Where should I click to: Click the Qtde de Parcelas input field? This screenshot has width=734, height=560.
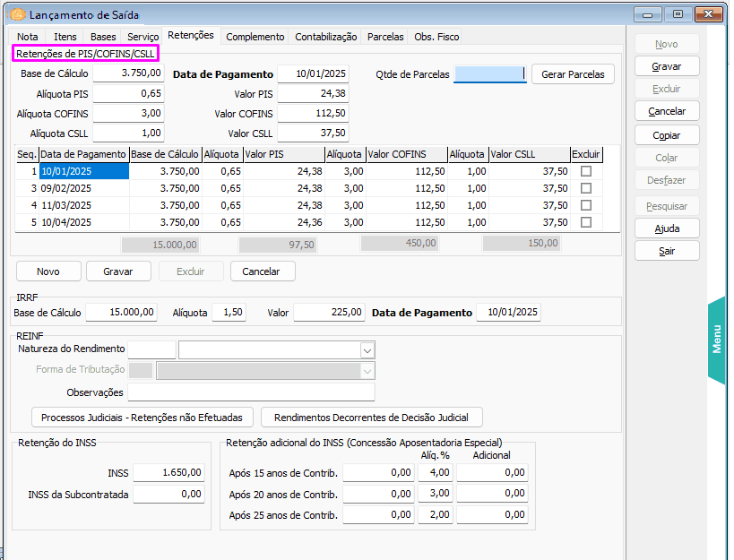[x=488, y=74]
